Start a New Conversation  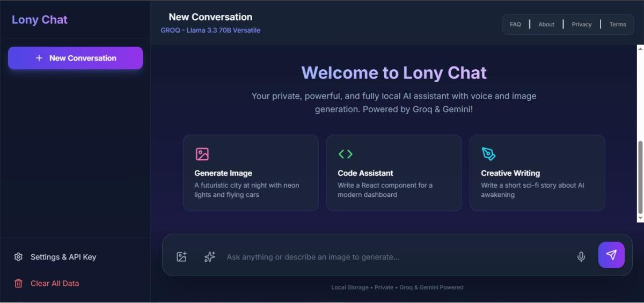[75, 58]
